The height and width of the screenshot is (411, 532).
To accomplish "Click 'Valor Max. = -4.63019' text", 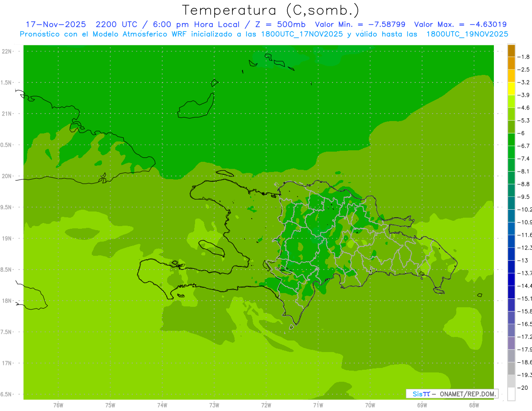I will 460,24.
